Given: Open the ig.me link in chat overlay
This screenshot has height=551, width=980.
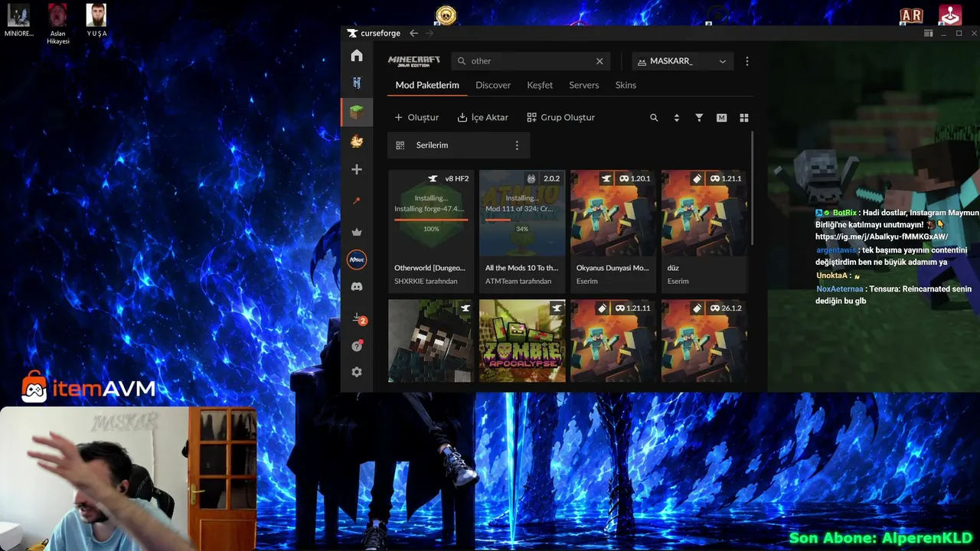Looking at the screenshot, I should click(881, 237).
